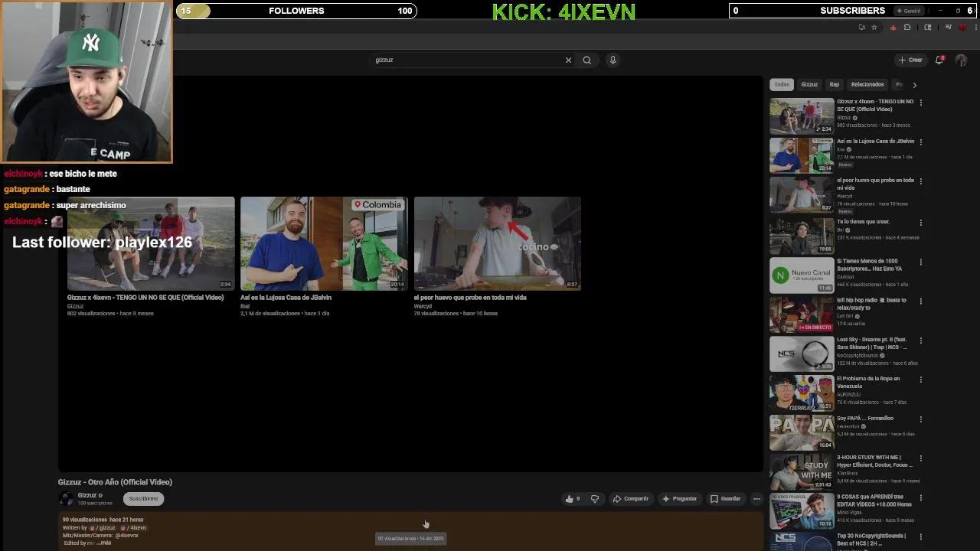
Task: Open the NCS Lost Sky Dreams thumbnail
Action: (x=802, y=354)
